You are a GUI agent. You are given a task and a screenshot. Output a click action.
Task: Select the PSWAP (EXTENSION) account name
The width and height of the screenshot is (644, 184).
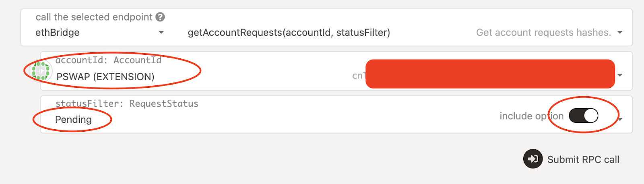[105, 76]
